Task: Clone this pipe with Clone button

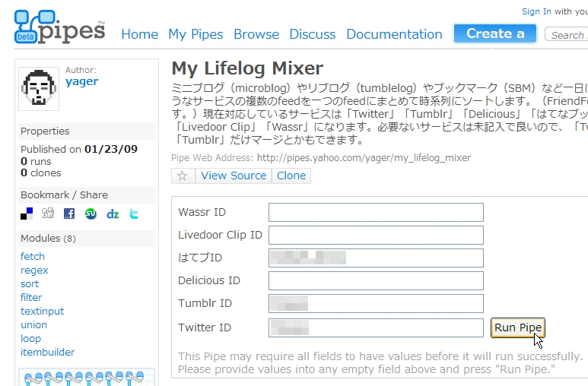Action: click(x=291, y=176)
